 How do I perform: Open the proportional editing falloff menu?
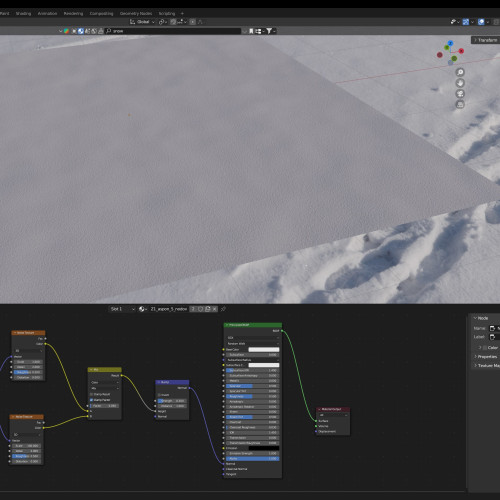point(200,22)
